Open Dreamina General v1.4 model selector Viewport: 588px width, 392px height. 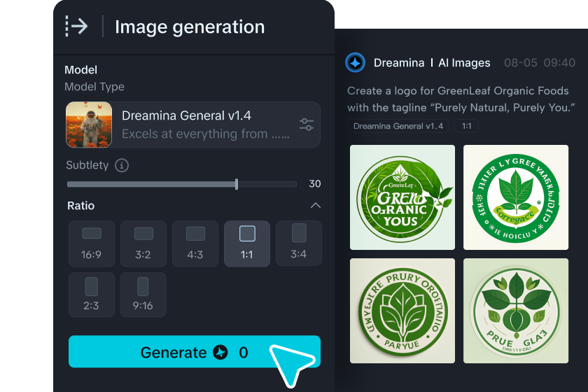coord(192,125)
